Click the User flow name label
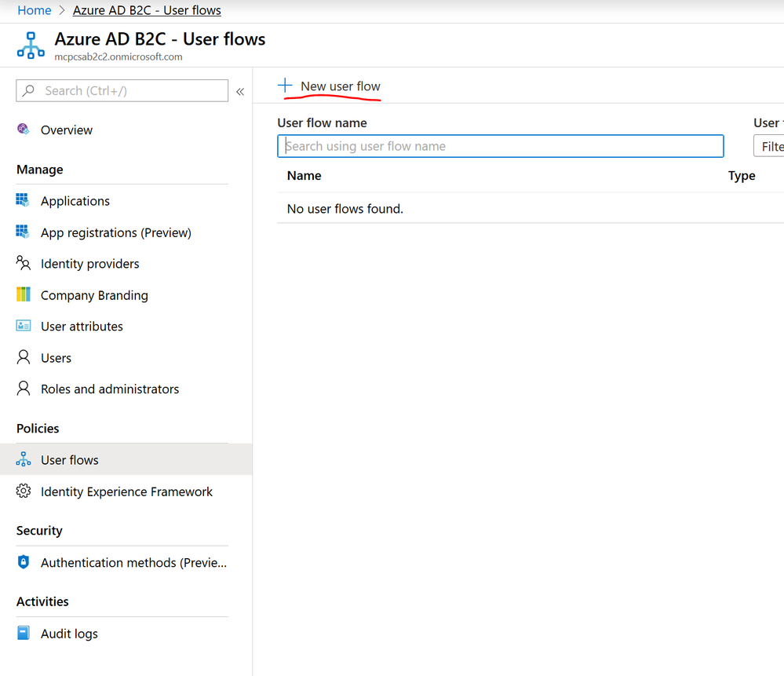Viewport: 784px width, 676px height. (322, 123)
